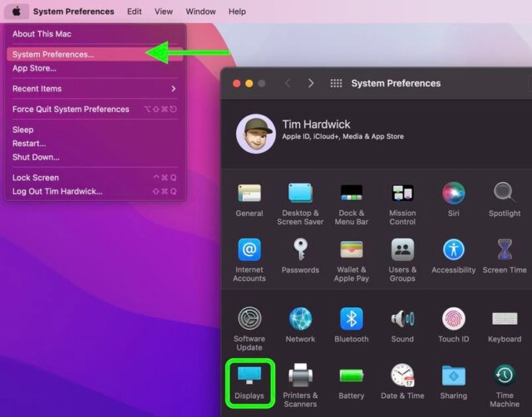Image resolution: width=532 pixels, height=417 pixels.
Task: Click the forward navigation chevron
Action: [x=310, y=83]
